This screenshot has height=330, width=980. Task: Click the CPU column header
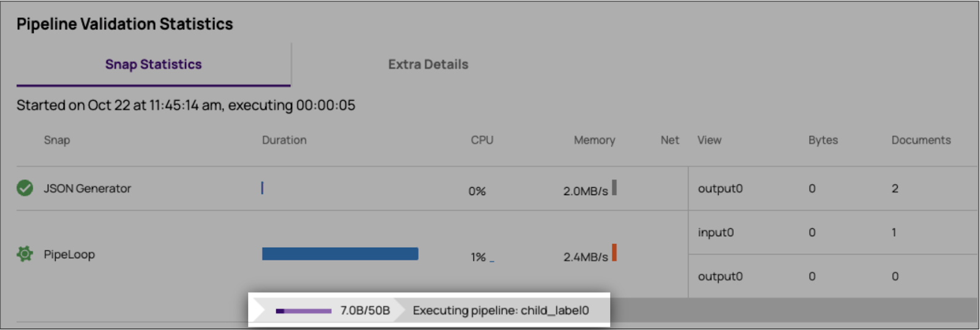(x=482, y=140)
